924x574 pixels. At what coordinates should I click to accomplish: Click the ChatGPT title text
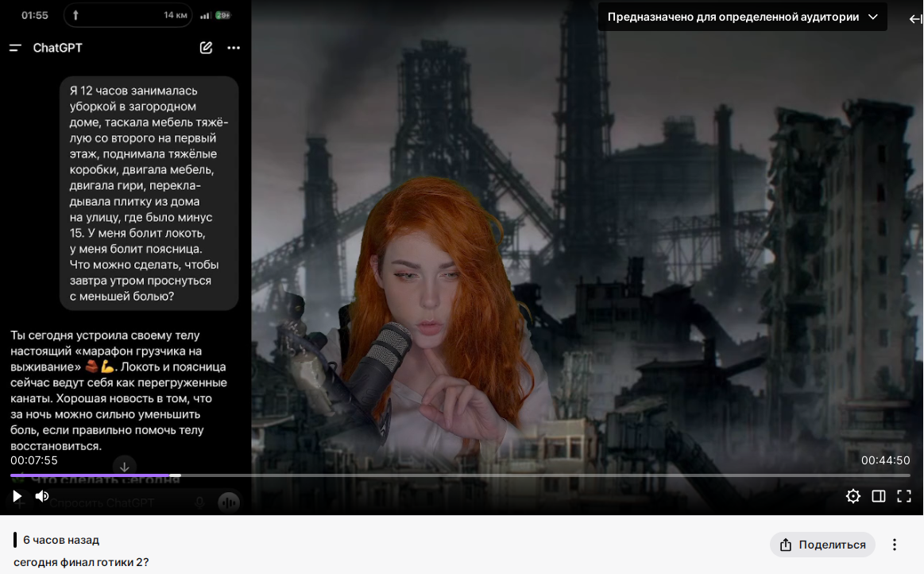58,48
